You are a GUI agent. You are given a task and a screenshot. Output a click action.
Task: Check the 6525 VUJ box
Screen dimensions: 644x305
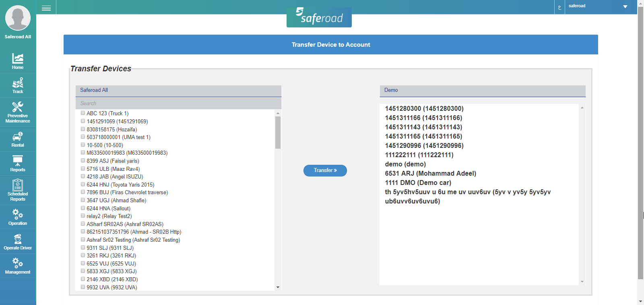pyautogui.click(x=83, y=263)
